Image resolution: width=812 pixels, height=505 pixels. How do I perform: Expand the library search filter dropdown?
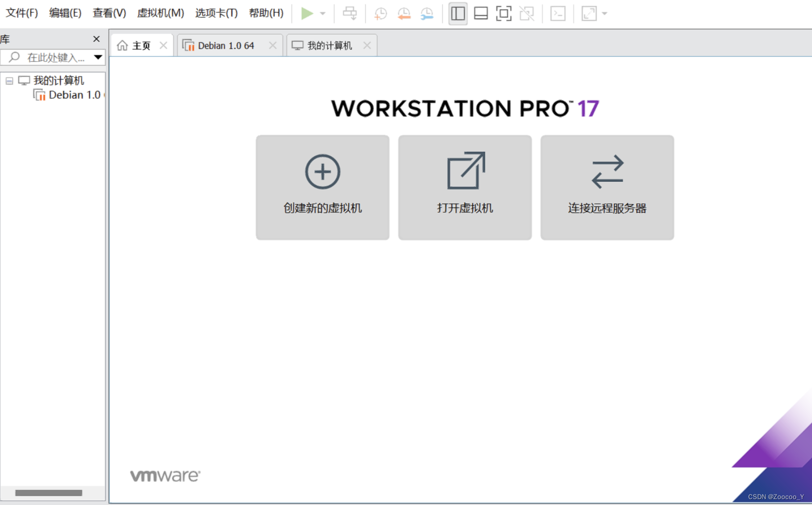point(98,57)
